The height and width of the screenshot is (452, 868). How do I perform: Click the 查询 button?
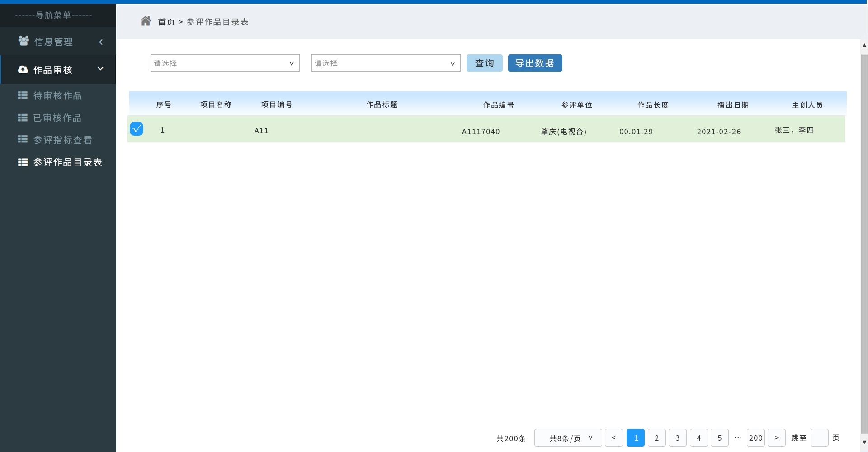tap(484, 63)
